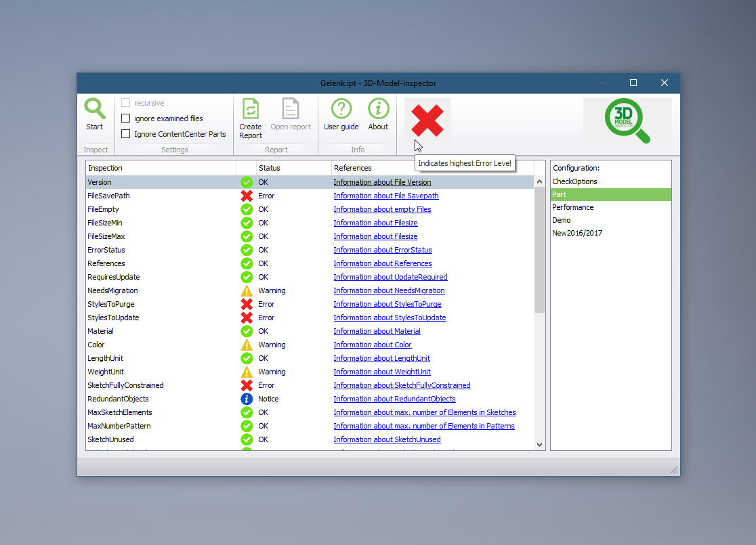Viewport: 756px width, 545px height.
Task: Click the Notice status text for RedundantObjects
Action: (268, 399)
